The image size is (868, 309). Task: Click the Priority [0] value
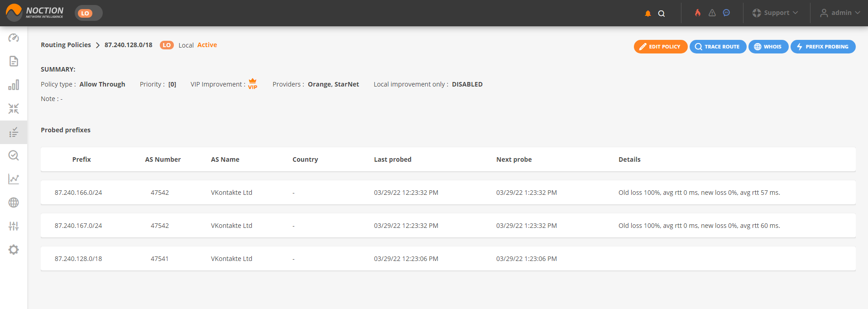point(172,84)
